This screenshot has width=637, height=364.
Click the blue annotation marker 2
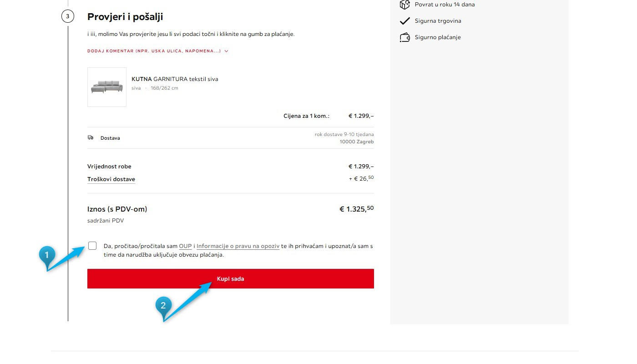[x=163, y=305]
